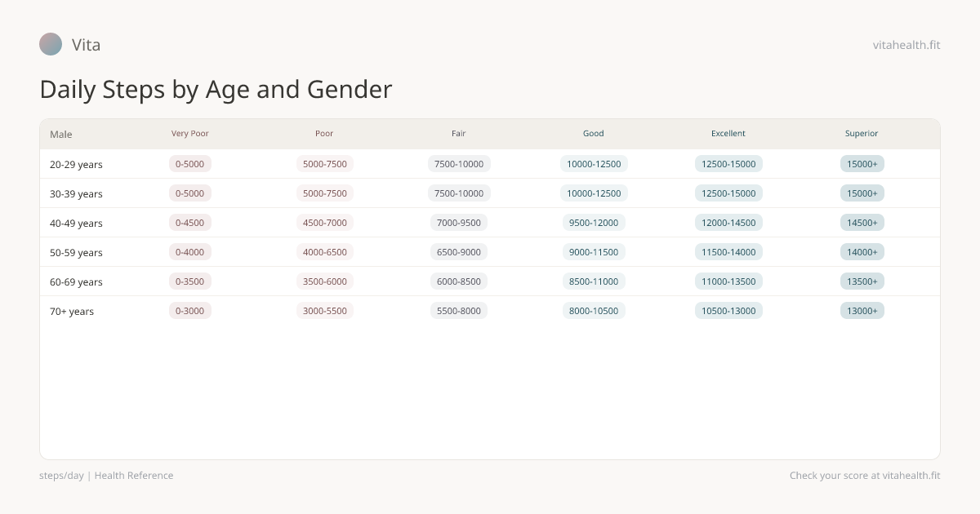This screenshot has height=514, width=980.
Task: Select the "0-3000" Very Poor value
Action: point(190,311)
